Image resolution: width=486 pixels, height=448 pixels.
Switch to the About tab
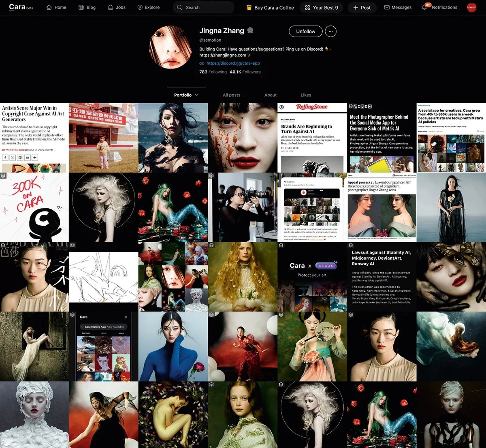tap(270, 95)
